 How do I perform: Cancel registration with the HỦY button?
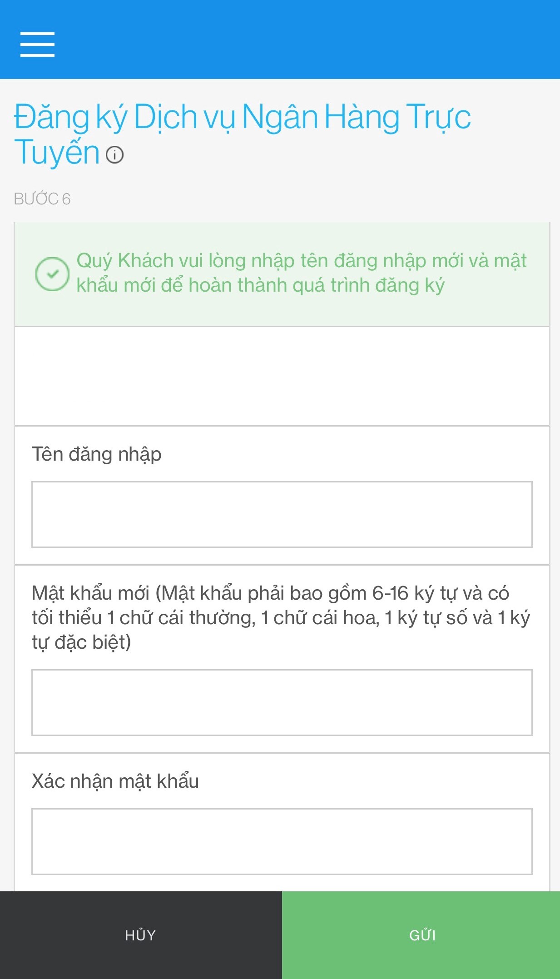pyautogui.click(x=140, y=936)
